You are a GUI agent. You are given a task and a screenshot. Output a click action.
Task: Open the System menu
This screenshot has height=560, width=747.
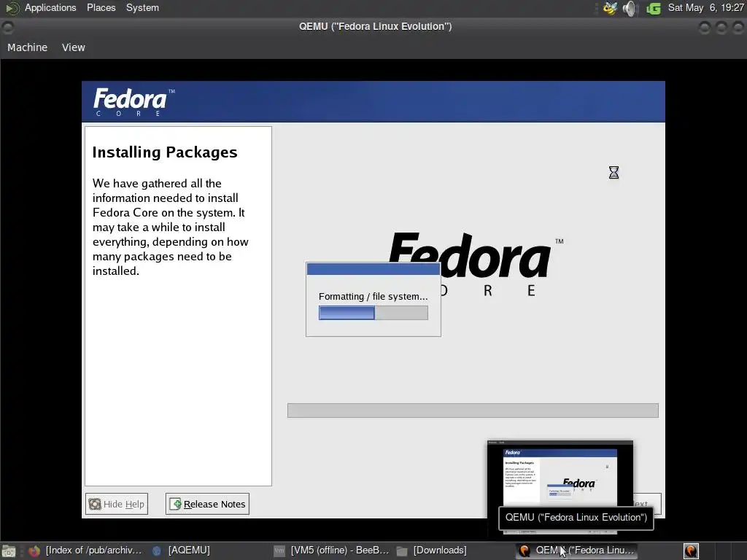point(142,7)
